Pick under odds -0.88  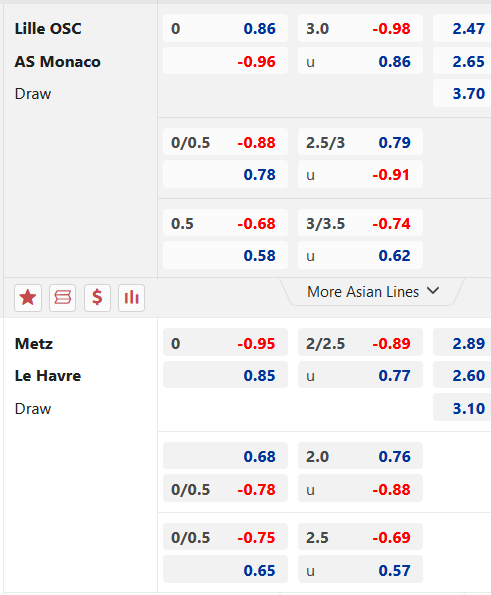(360, 488)
